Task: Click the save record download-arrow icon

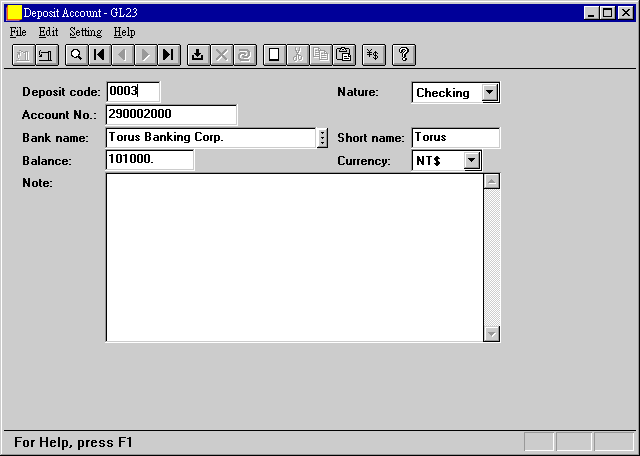Action: [198, 55]
